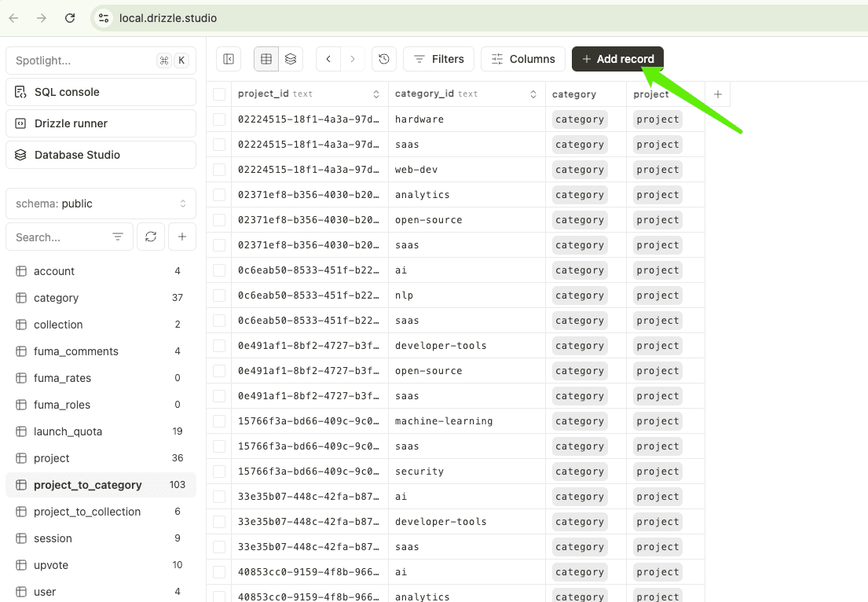Click table icon beside fuma_comments
The image size is (868, 602).
click(x=21, y=351)
